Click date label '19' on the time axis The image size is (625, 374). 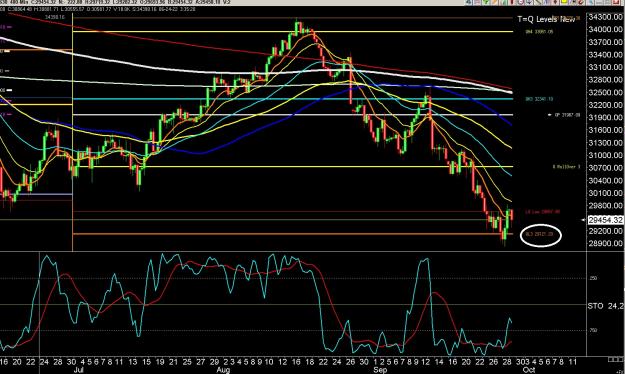(x=160, y=362)
